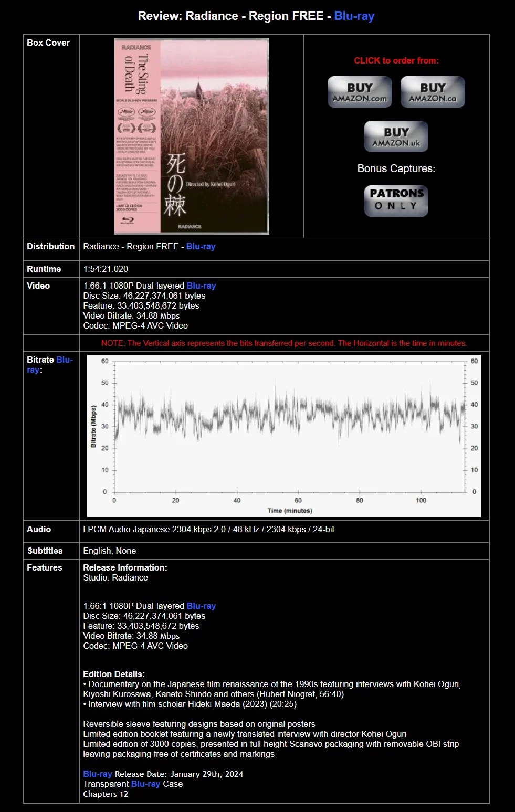Open the Sting of Death box cover image
This screenshot has width=515, height=812.
(192, 136)
